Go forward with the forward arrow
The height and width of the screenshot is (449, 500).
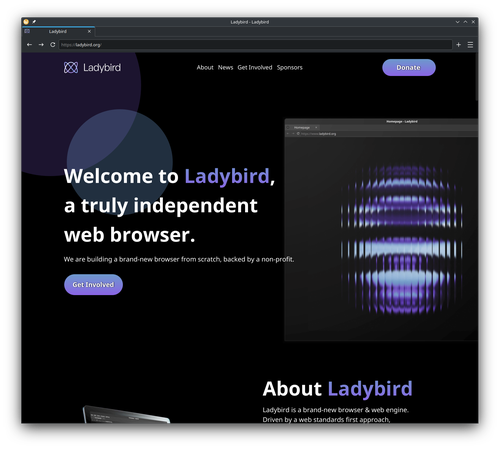pyautogui.click(x=41, y=45)
